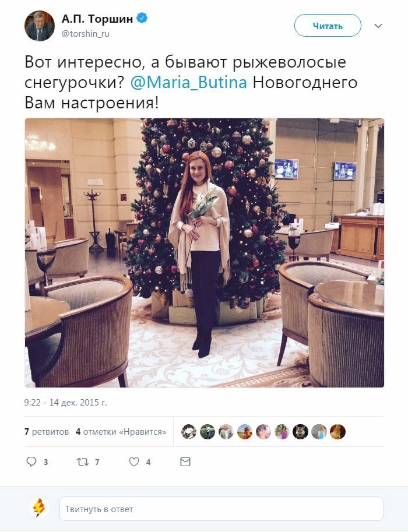This screenshot has width=408, height=532.
Task: Click the Твитнуть в ответ field
Action: pyautogui.click(x=221, y=509)
